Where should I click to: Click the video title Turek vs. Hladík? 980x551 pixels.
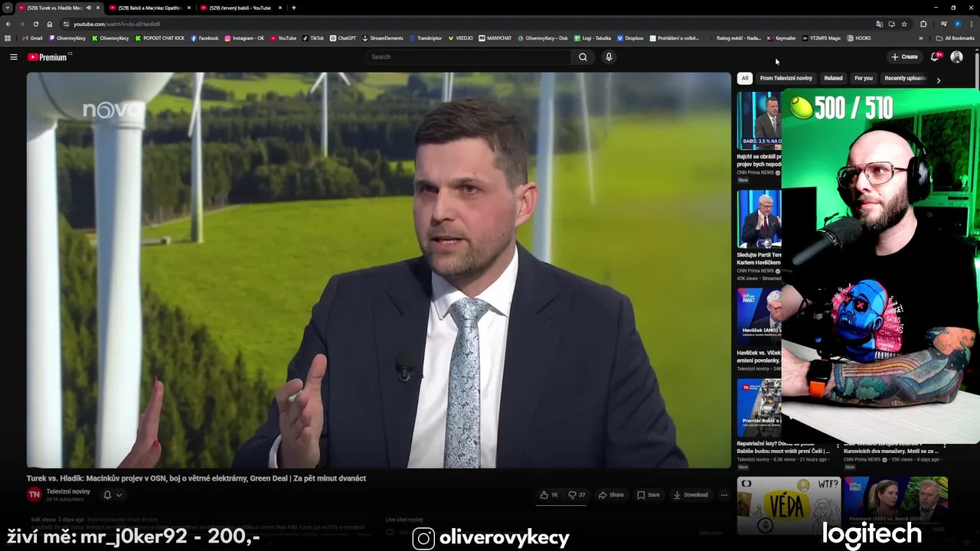click(x=196, y=478)
